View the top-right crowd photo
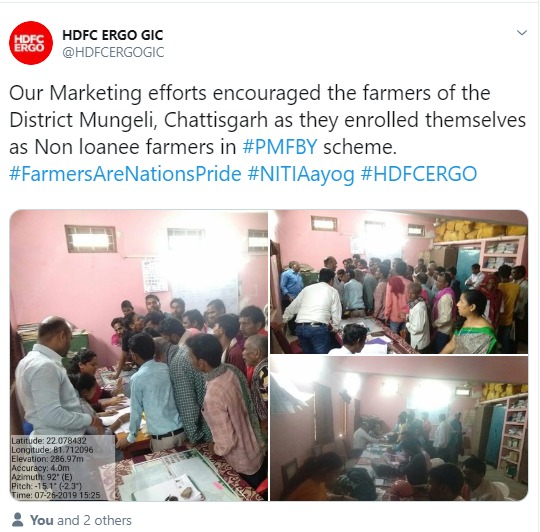This screenshot has height=532, width=540. 399,282
